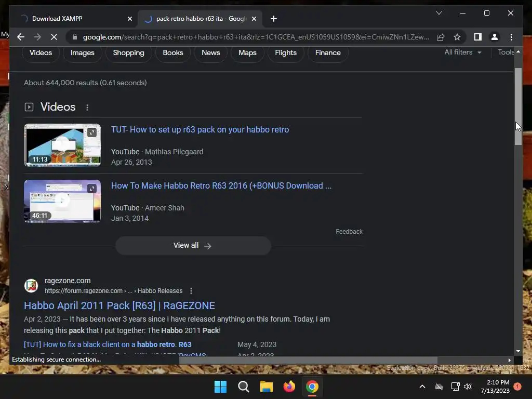Click the forward navigation arrow
Image resolution: width=532 pixels, height=399 pixels.
pos(37,37)
